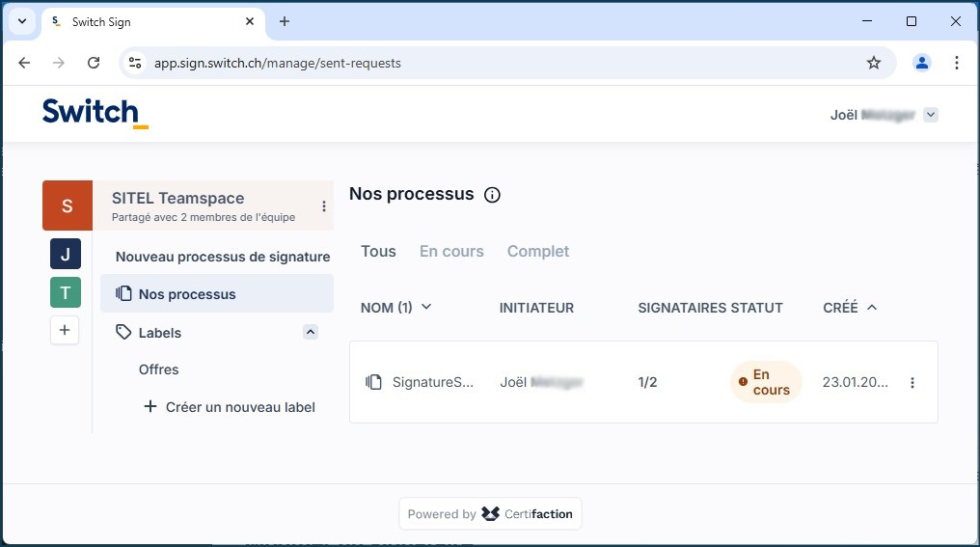Open a new browser tab
This screenshot has width=980, height=547.
[285, 21]
